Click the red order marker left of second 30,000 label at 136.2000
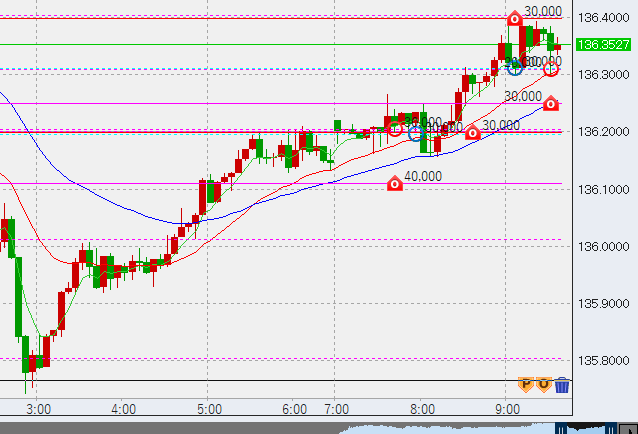 pos(472,132)
